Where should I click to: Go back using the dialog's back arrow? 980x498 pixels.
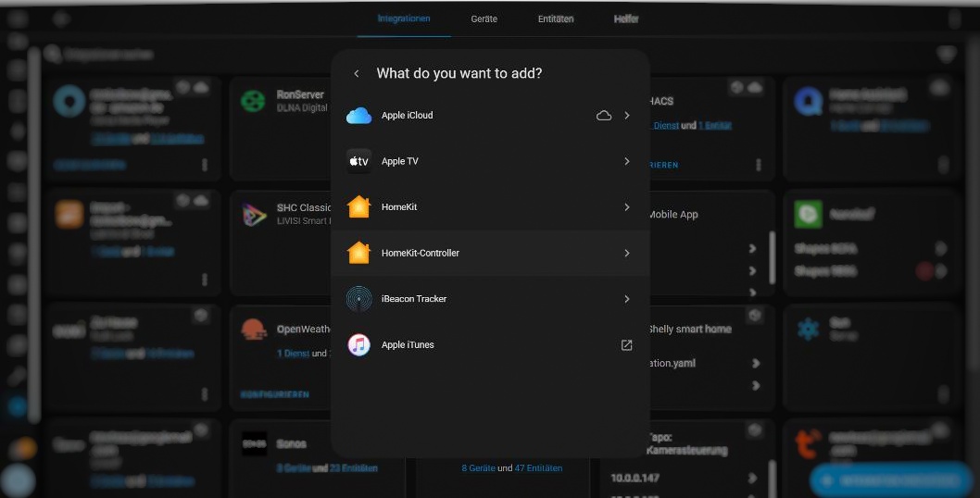[x=357, y=74]
